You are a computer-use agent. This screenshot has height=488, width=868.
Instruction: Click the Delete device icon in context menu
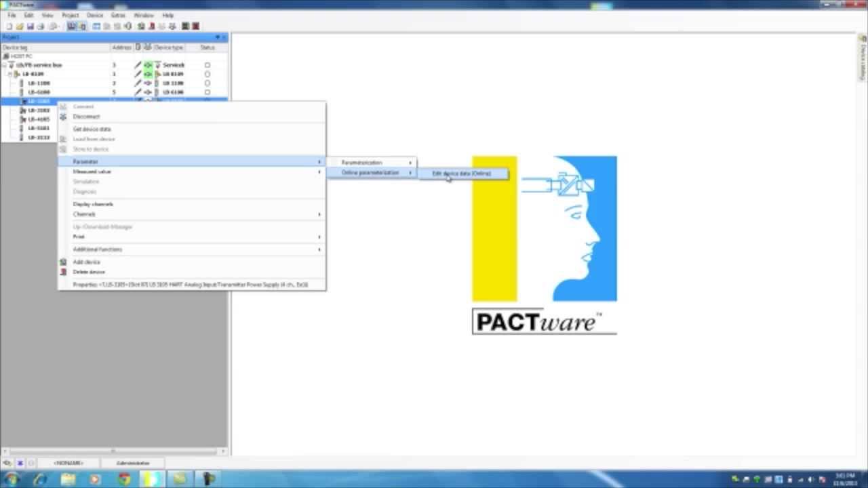(64, 272)
